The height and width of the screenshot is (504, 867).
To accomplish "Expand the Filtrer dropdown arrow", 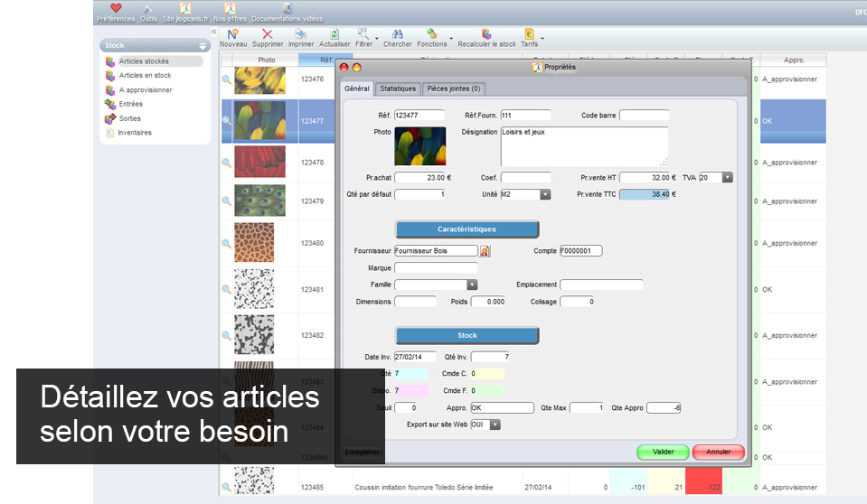I will click(x=377, y=39).
